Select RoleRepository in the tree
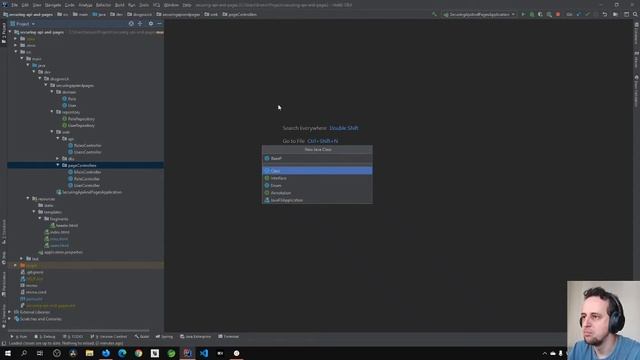Viewport: 640px width, 360px height. 81,119
